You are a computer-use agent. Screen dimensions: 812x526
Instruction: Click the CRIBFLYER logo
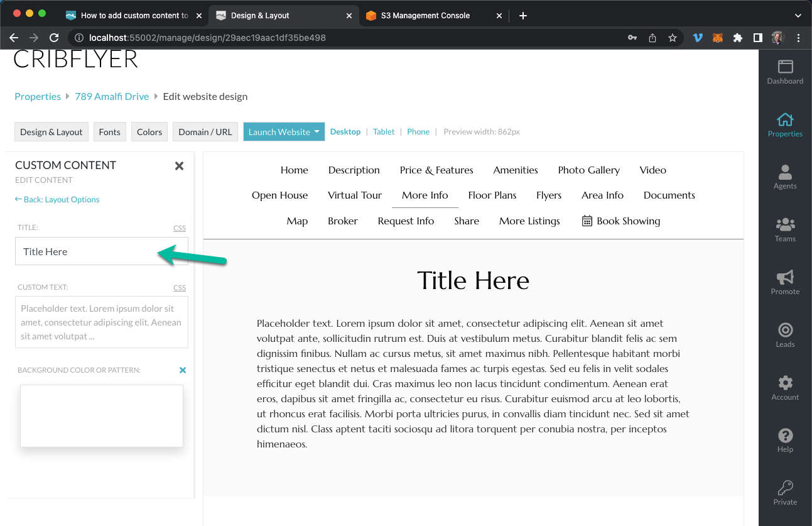75,59
